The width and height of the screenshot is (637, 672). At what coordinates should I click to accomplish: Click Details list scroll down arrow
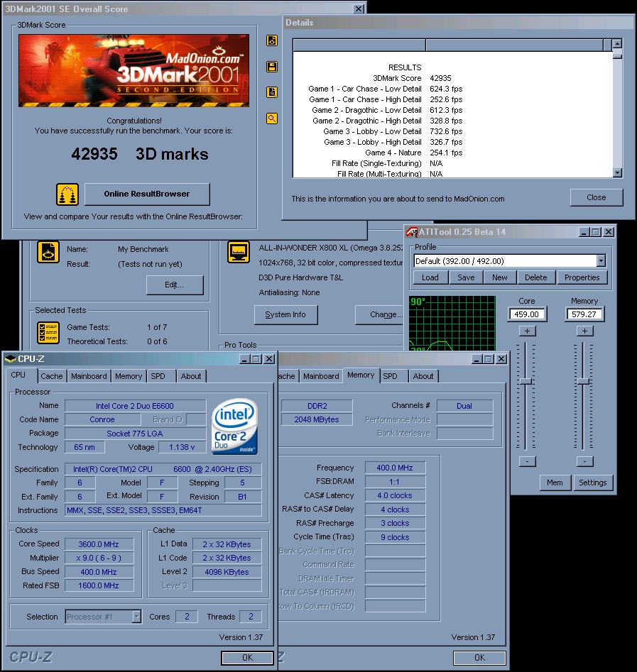(x=617, y=172)
